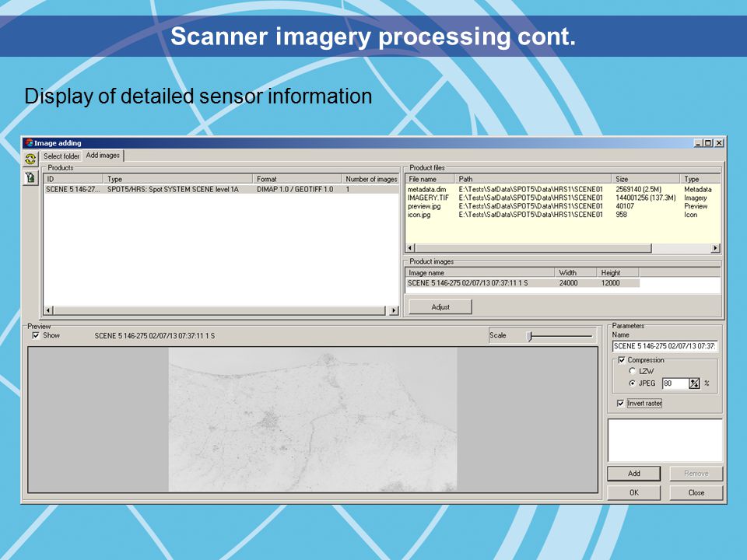
Task: Click the Name input field in Parameters
Action: pos(665,346)
